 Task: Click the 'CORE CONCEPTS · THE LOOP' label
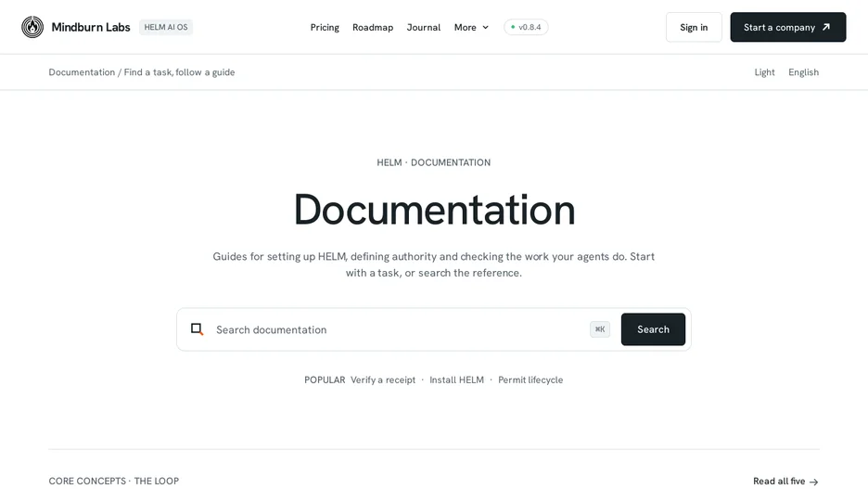(x=113, y=481)
